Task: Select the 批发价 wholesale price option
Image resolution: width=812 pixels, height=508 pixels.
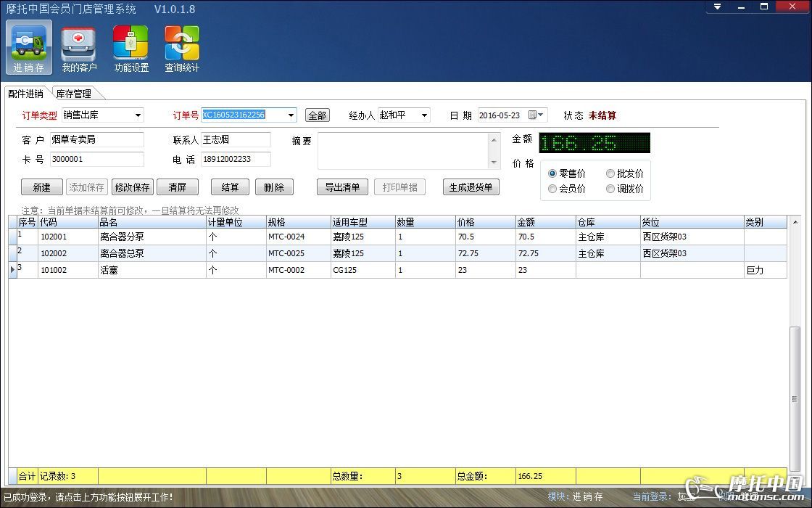Action: [x=610, y=174]
